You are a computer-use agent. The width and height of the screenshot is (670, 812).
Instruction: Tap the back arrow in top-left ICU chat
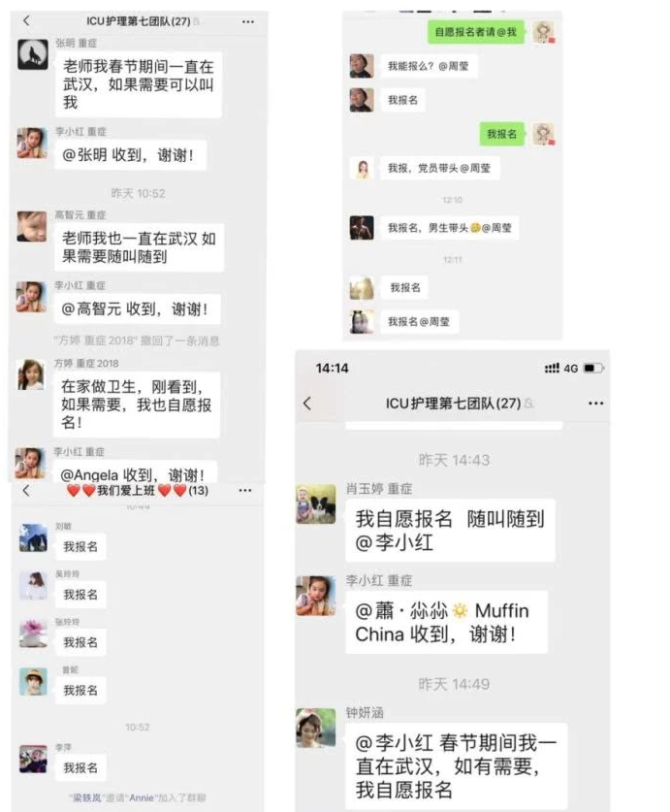point(26,20)
